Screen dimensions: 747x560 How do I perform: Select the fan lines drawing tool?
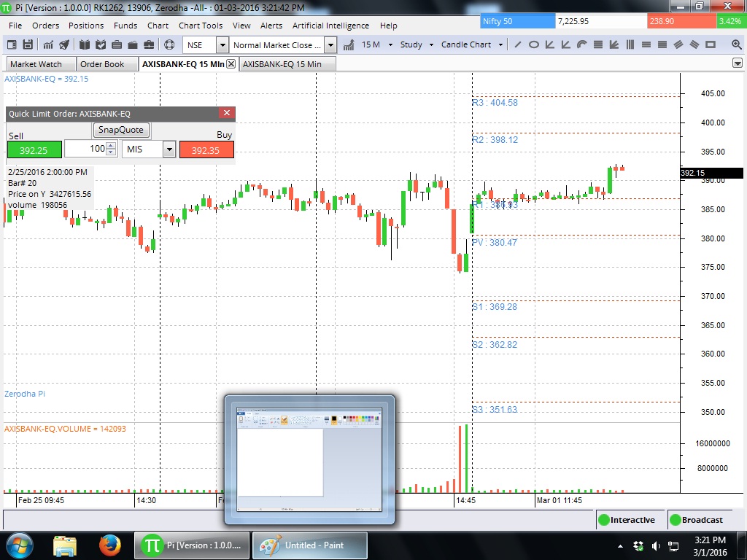(614, 44)
